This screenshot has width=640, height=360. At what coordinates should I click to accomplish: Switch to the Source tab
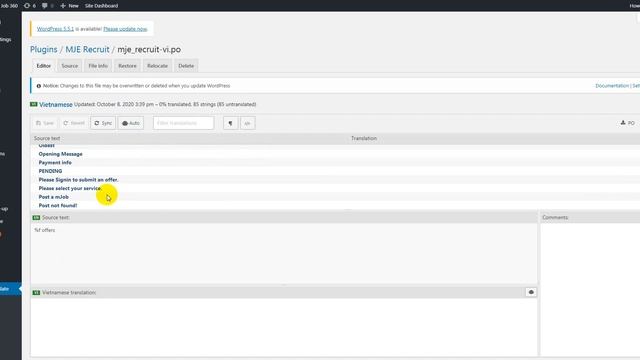point(69,66)
